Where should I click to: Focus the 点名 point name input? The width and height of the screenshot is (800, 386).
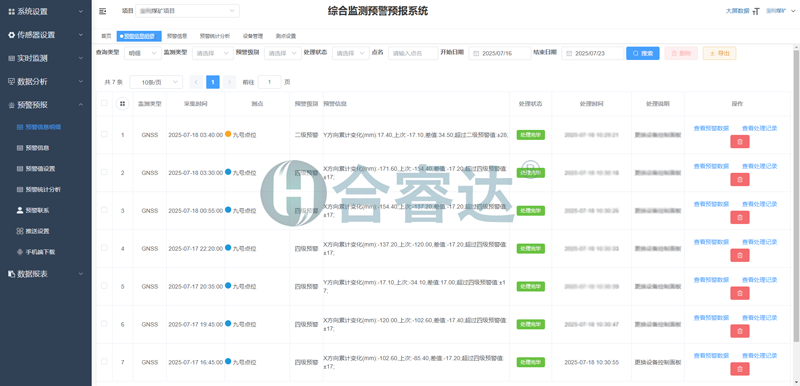pyautogui.click(x=413, y=53)
